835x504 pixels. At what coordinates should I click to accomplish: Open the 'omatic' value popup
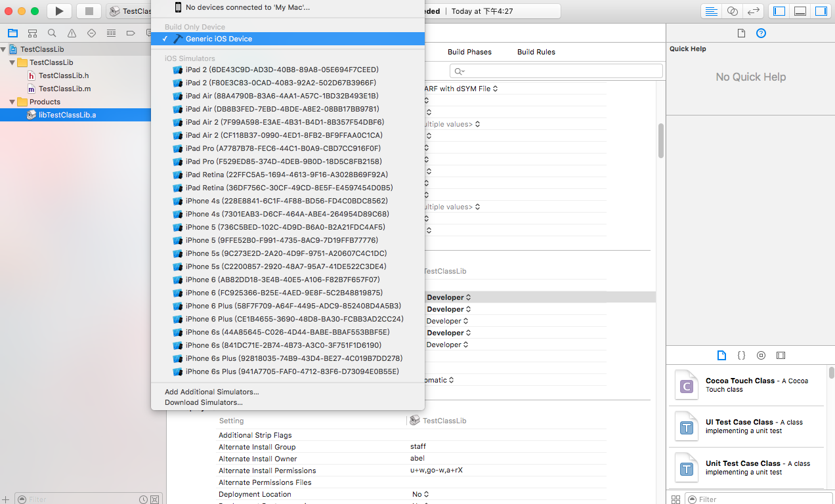(x=440, y=380)
